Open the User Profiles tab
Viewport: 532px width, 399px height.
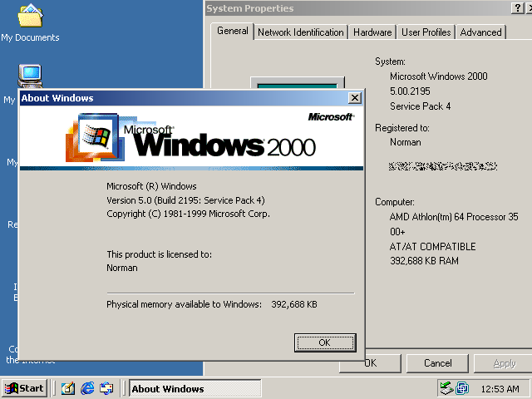[x=426, y=32]
